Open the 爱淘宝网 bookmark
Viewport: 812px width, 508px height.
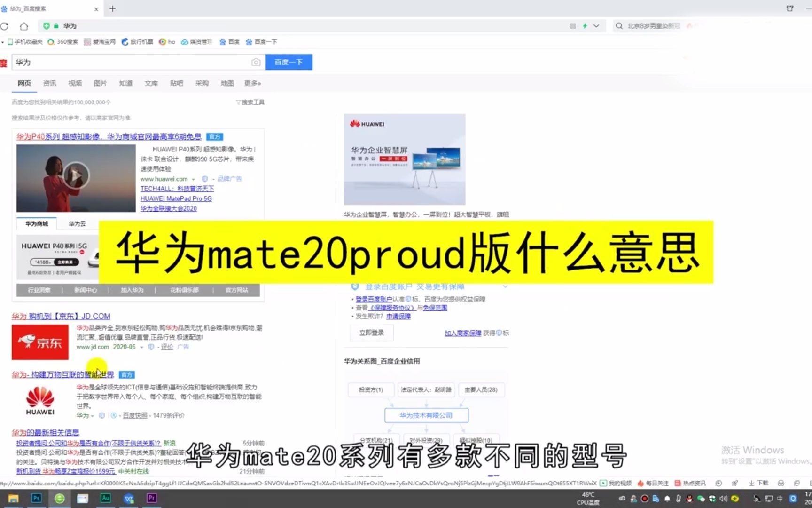point(100,42)
